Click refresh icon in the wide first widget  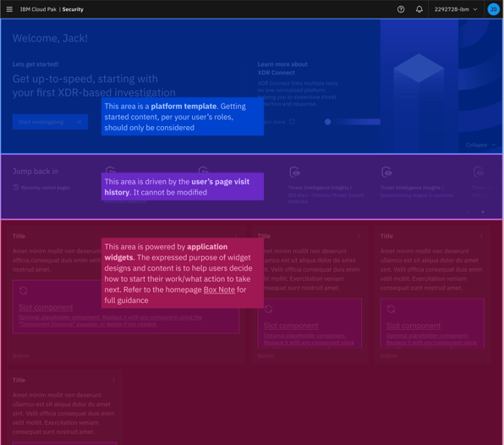tap(23, 291)
